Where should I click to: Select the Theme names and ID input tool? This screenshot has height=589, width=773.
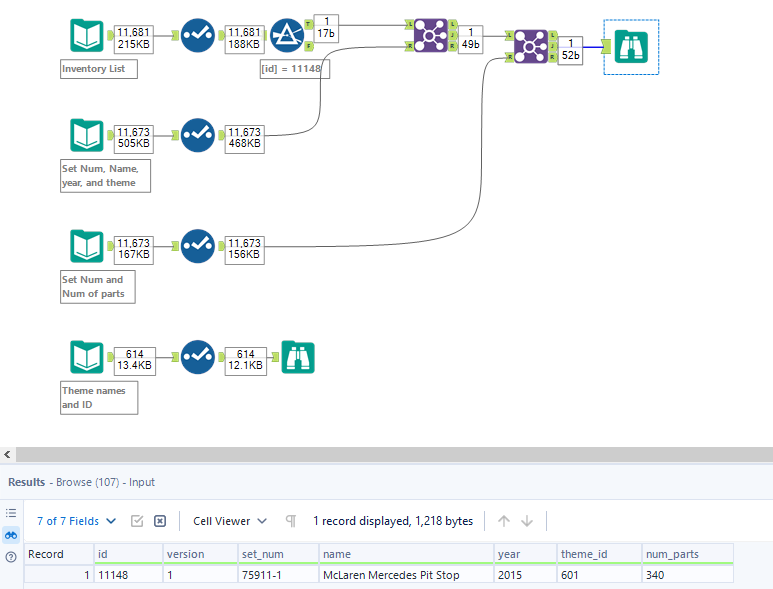click(87, 357)
